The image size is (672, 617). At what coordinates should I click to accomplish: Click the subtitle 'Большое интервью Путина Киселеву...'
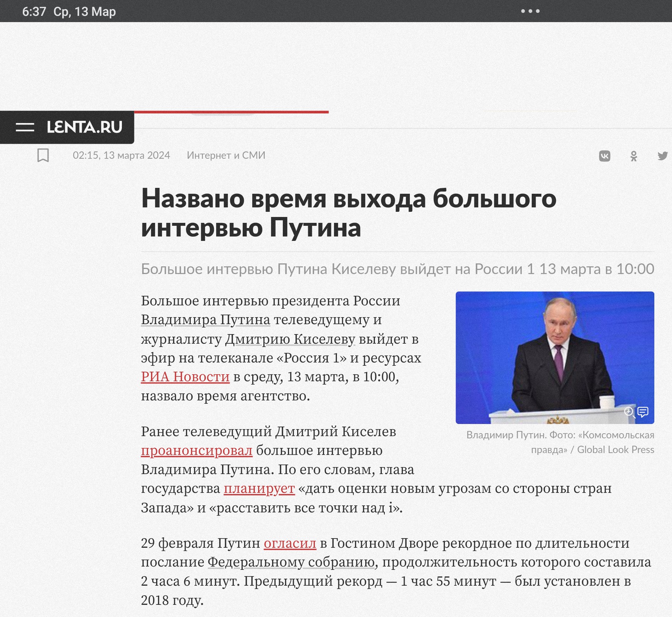(x=398, y=269)
